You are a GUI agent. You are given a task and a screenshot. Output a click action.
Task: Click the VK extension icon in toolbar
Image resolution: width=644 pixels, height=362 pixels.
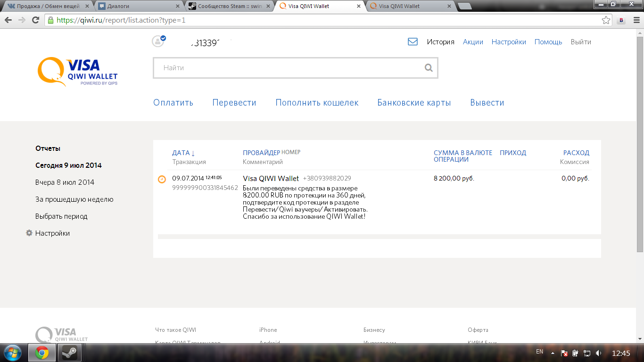[621, 20]
